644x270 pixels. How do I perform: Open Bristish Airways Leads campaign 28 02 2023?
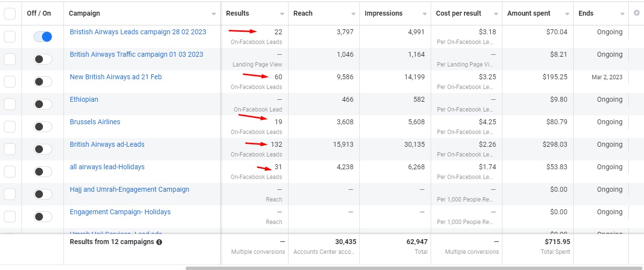pyautogui.click(x=138, y=32)
